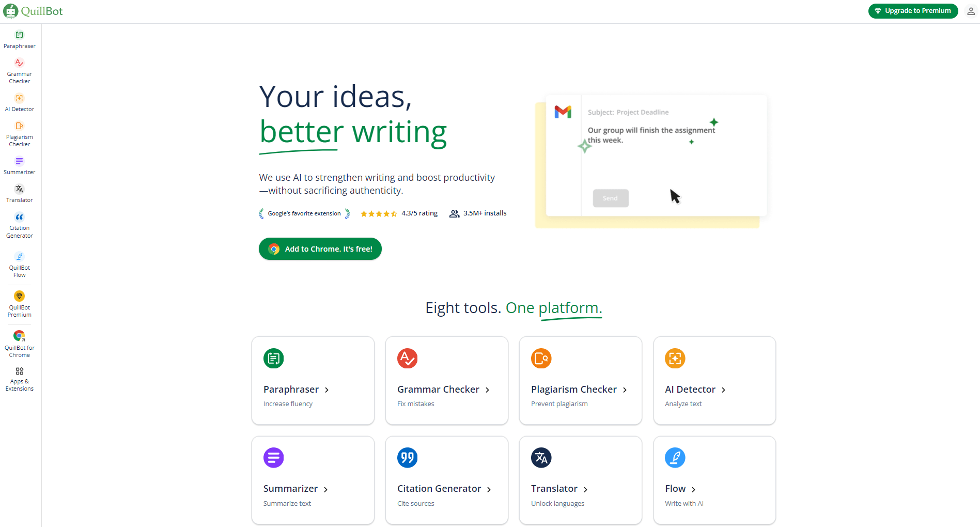
Task: Click the Send button in email demo
Action: (610, 198)
